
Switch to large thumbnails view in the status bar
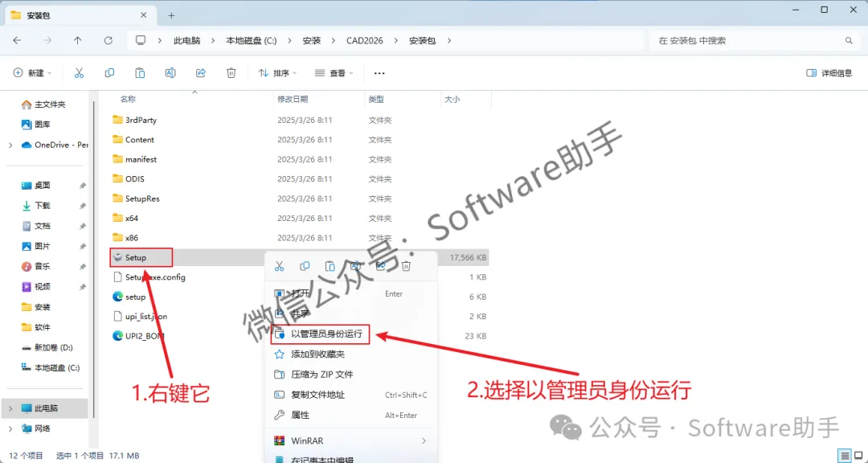(x=858, y=456)
